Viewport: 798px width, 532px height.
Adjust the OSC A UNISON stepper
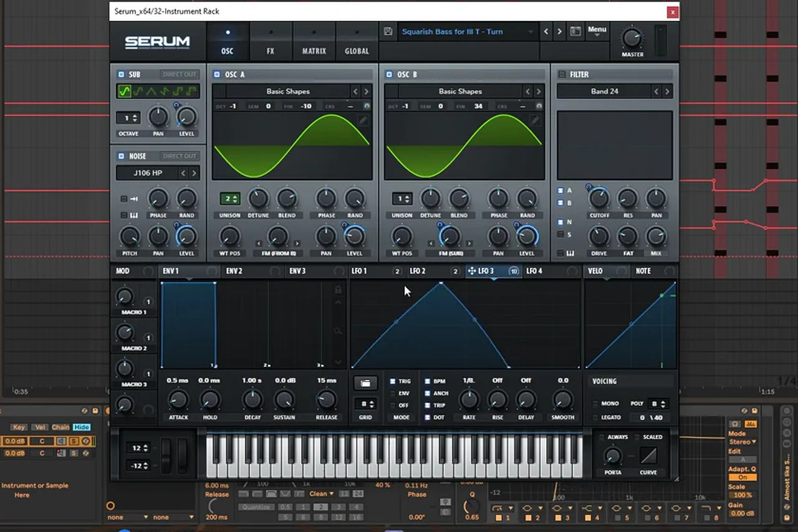pyautogui.click(x=229, y=199)
